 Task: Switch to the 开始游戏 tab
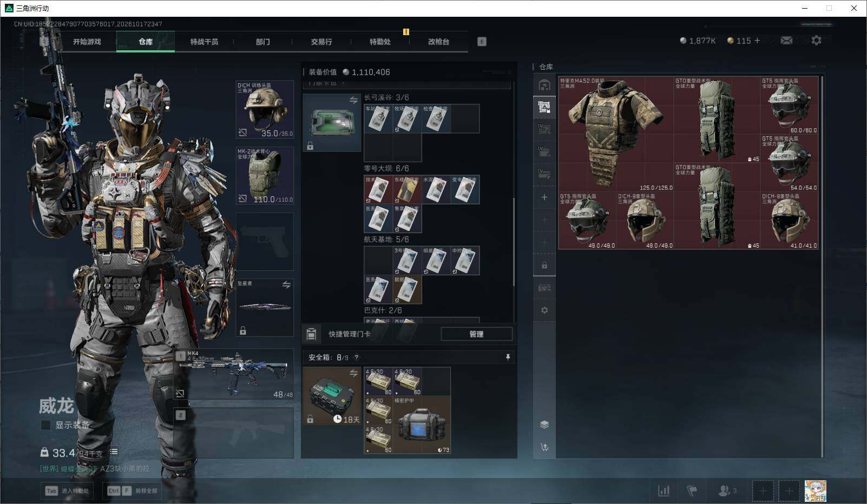[x=87, y=42]
